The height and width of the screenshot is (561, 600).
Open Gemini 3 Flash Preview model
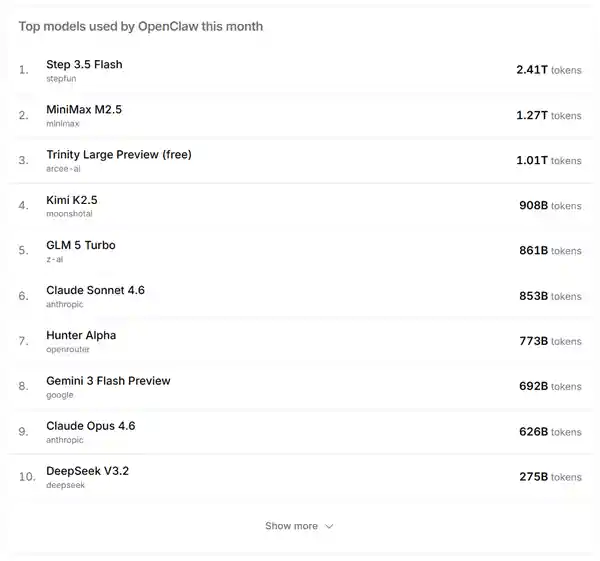108,380
